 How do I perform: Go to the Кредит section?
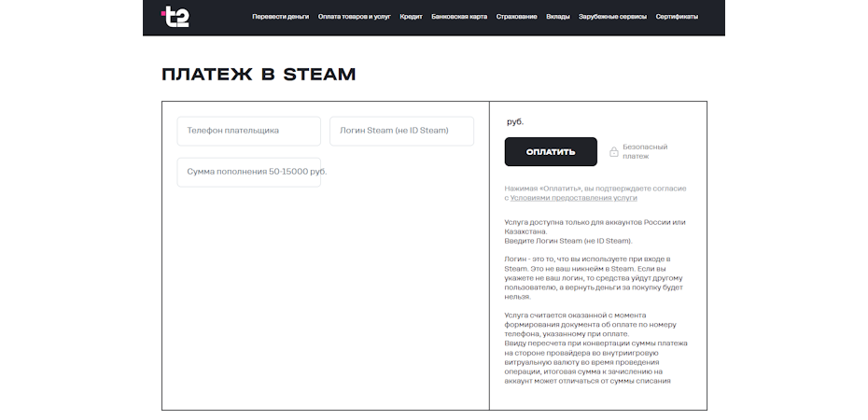(x=411, y=17)
